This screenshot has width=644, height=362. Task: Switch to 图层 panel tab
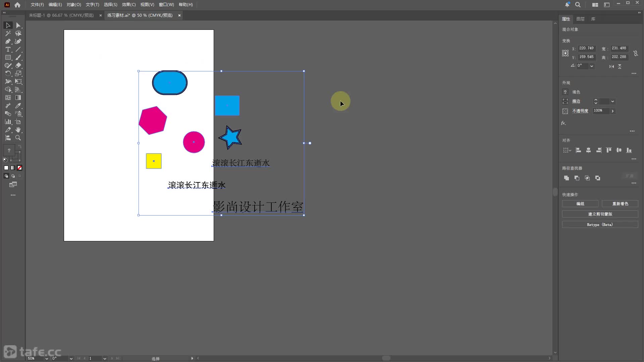coord(581,19)
